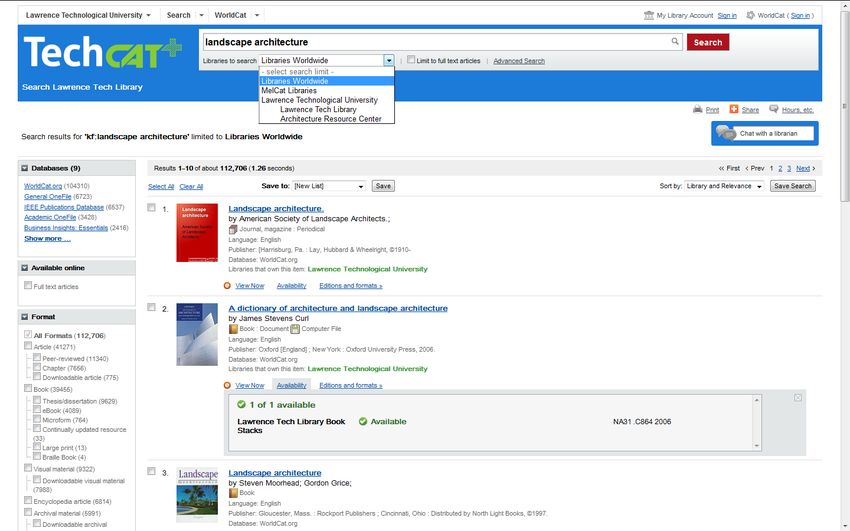Image resolution: width=850 pixels, height=531 pixels.
Task: Click the Save Search button
Action: (793, 186)
